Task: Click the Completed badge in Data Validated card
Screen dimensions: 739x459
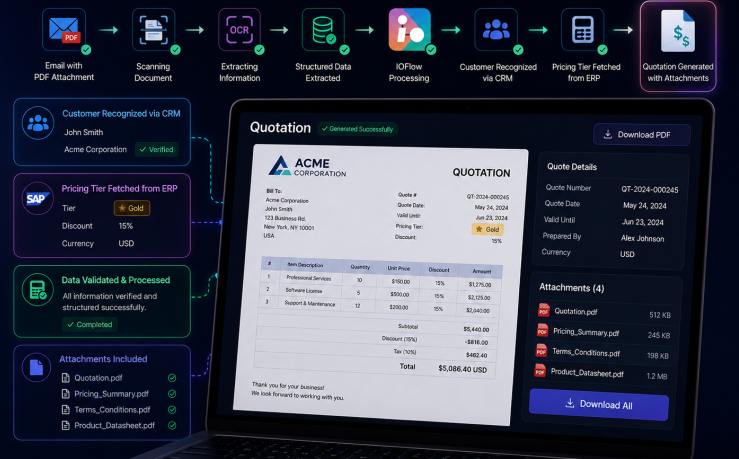Action: [90, 324]
